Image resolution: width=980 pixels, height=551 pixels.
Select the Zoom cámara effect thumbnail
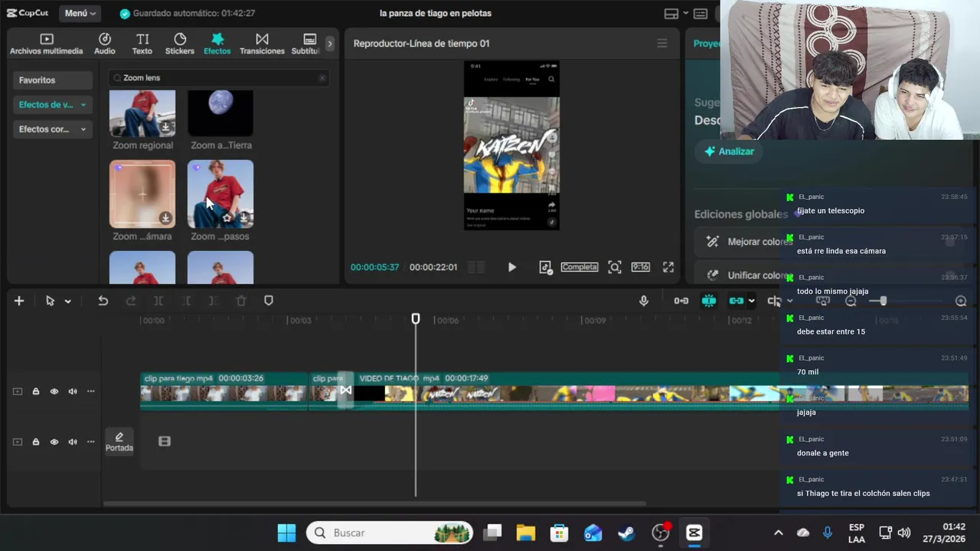coord(142,194)
